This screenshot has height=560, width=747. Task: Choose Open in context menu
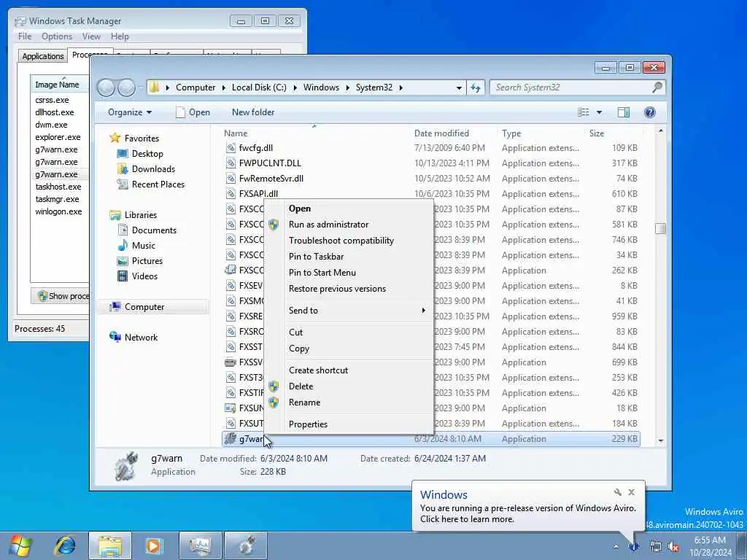349,209
